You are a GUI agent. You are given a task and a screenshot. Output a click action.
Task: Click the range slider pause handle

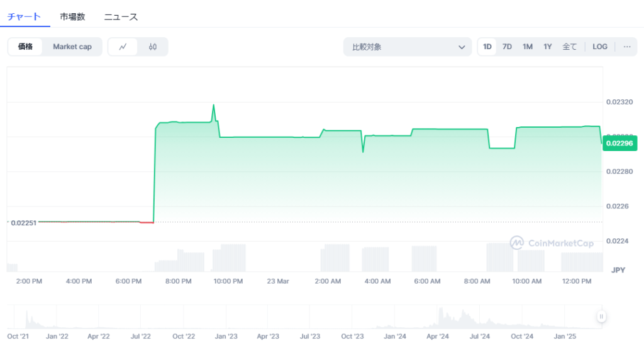tap(601, 317)
